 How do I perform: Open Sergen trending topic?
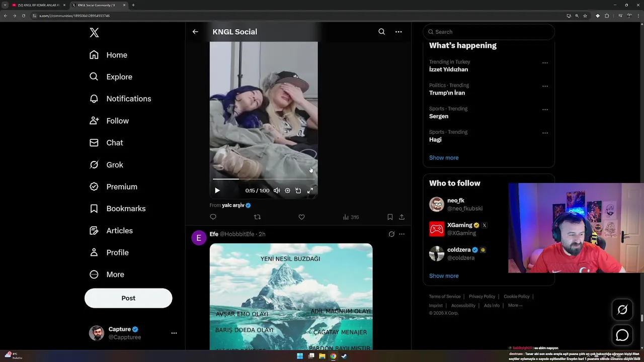[x=439, y=116]
